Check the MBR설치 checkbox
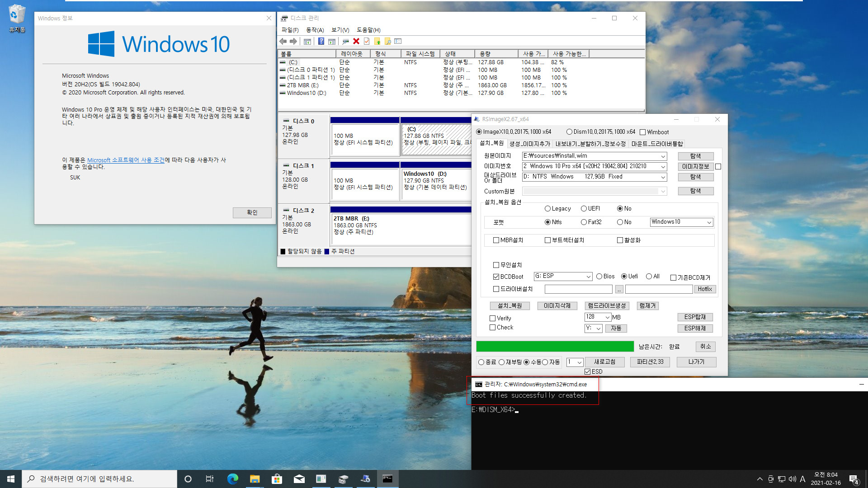Viewport: 868px width, 488px height. 496,240
